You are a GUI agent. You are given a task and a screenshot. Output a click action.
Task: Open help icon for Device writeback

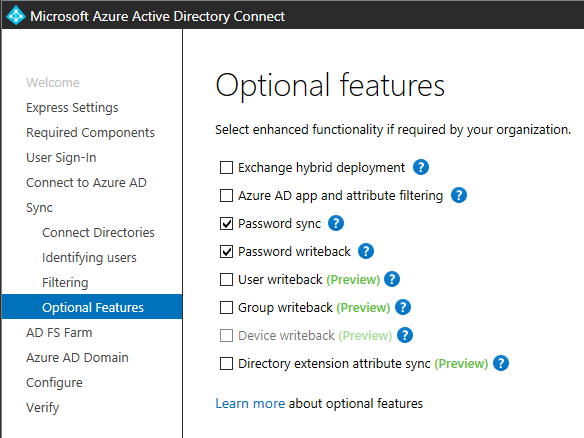click(x=405, y=335)
